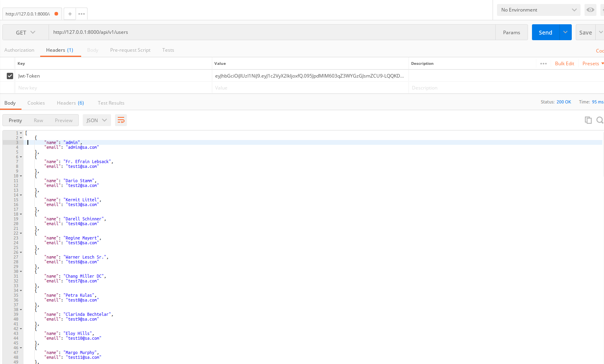Image resolution: width=604 pixels, height=364 pixels.
Task: Expand Save button dropdown arrow
Action: click(600, 32)
